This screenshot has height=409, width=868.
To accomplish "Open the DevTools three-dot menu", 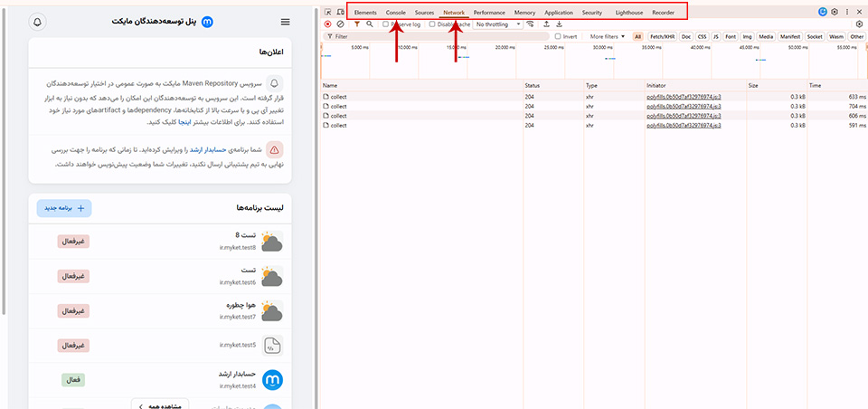I will 847,12.
